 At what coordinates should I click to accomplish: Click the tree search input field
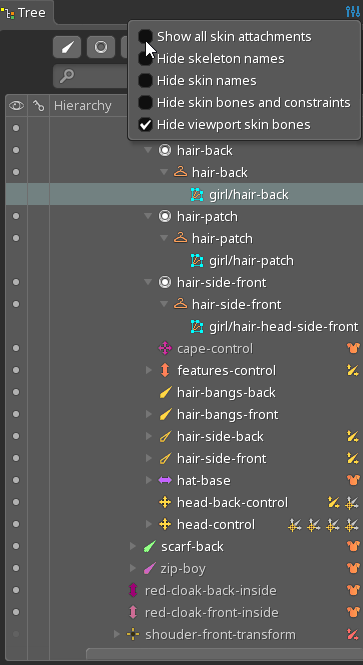point(91,76)
